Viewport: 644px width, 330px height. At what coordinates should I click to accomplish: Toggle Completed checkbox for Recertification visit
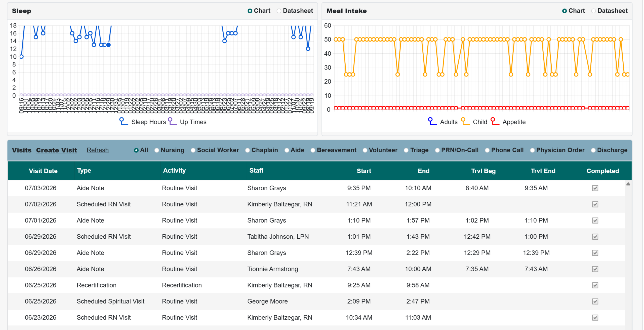click(595, 285)
